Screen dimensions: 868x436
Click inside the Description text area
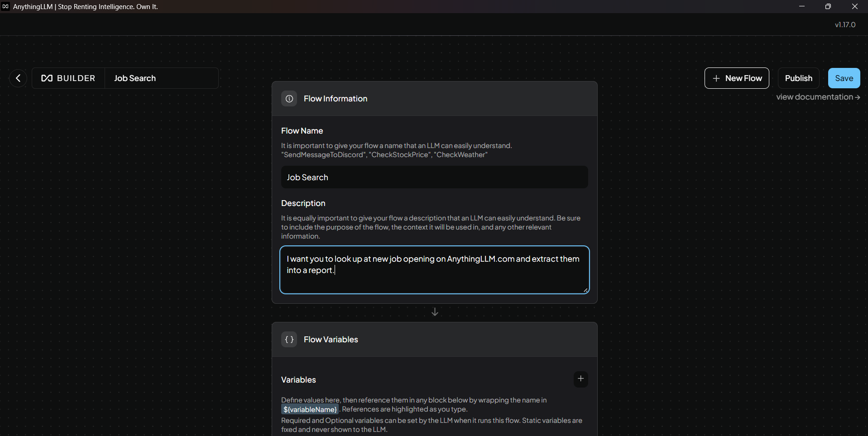coord(435,270)
